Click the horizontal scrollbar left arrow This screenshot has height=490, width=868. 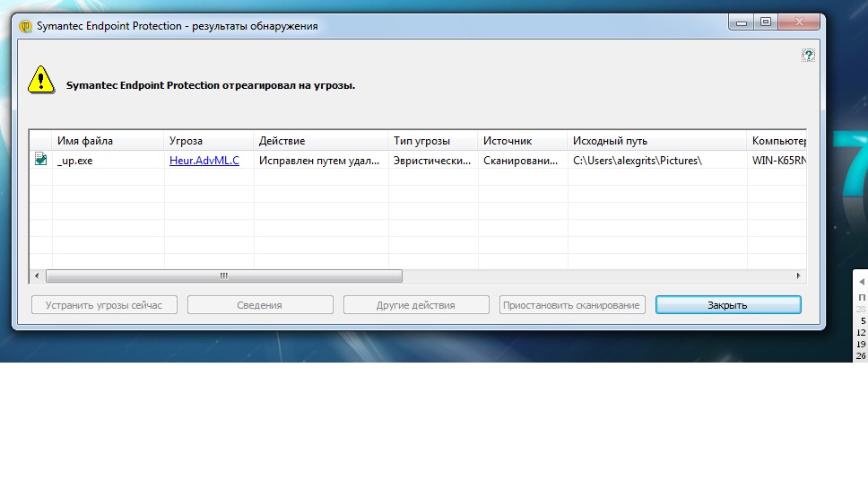(x=37, y=276)
